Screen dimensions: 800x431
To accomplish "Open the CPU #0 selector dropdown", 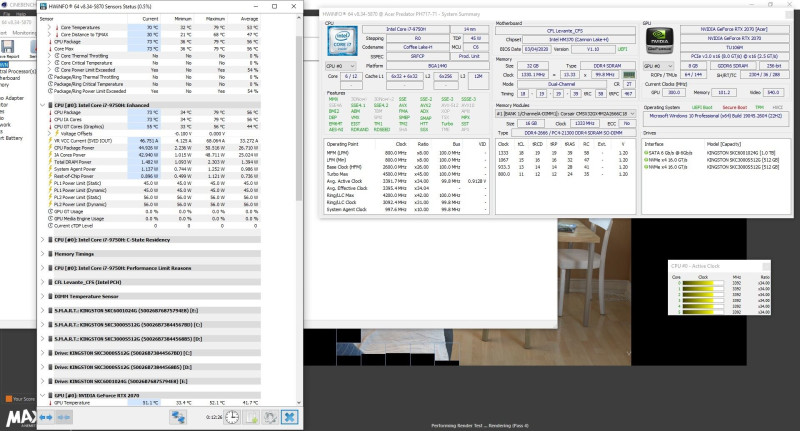I will [340, 66].
